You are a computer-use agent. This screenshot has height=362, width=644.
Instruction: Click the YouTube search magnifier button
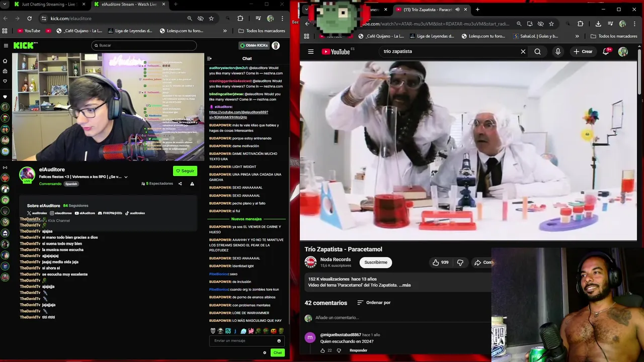coord(537,51)
